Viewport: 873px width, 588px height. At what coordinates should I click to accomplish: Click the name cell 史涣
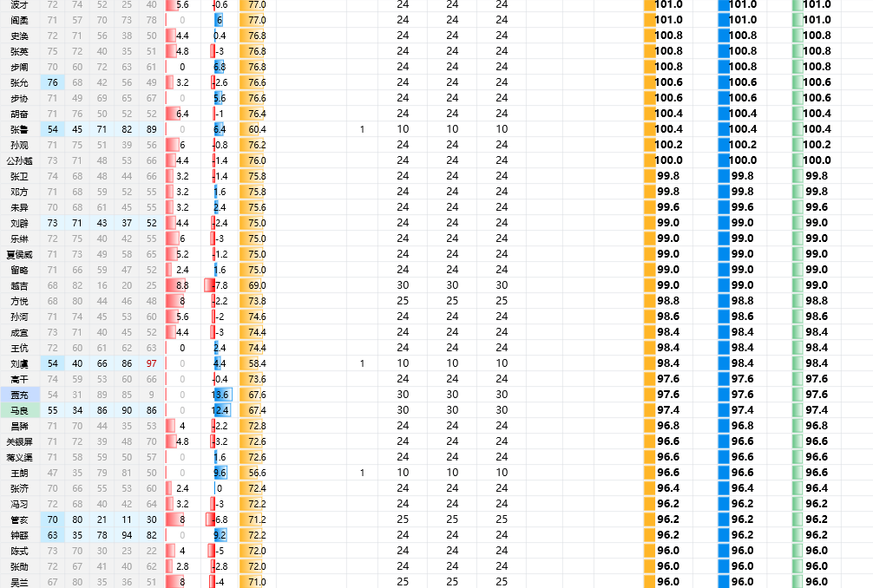click(19, 36)
